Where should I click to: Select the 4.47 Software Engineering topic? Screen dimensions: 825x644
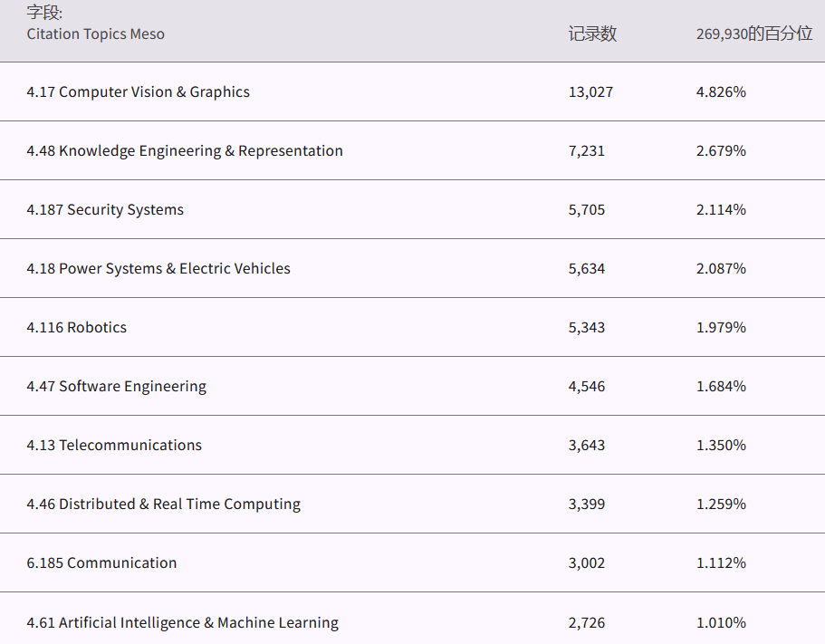point(116,386)
